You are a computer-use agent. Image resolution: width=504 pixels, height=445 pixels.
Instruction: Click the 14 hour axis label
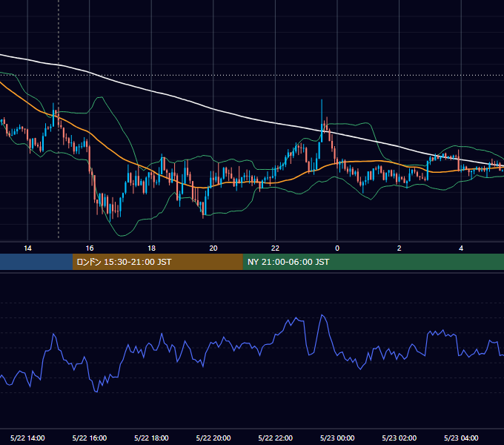point(27,248)
